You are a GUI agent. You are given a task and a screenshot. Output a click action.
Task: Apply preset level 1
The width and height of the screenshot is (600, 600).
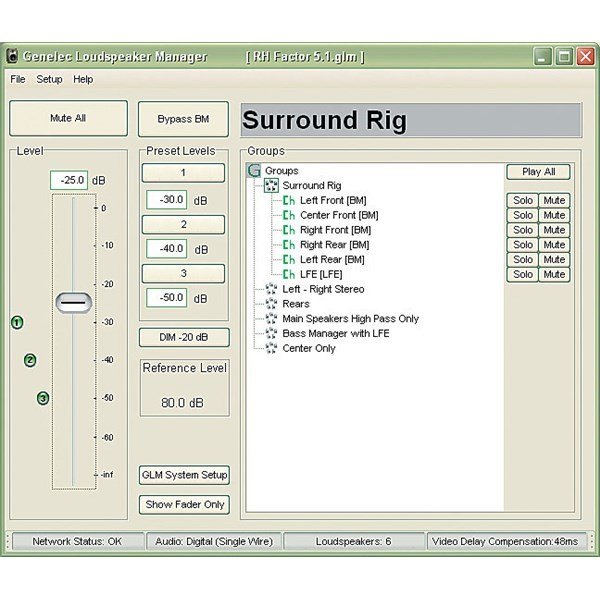(x=183, y=173)
